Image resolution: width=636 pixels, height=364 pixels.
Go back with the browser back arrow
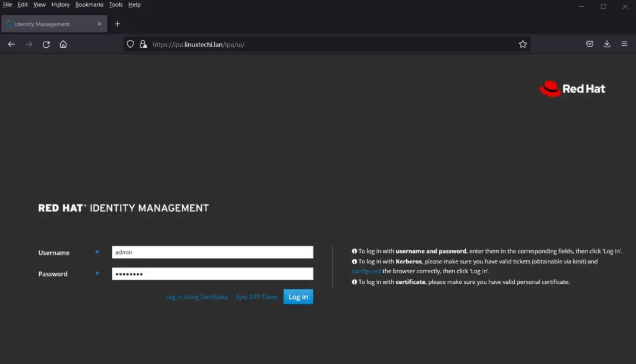coord(11,44)
